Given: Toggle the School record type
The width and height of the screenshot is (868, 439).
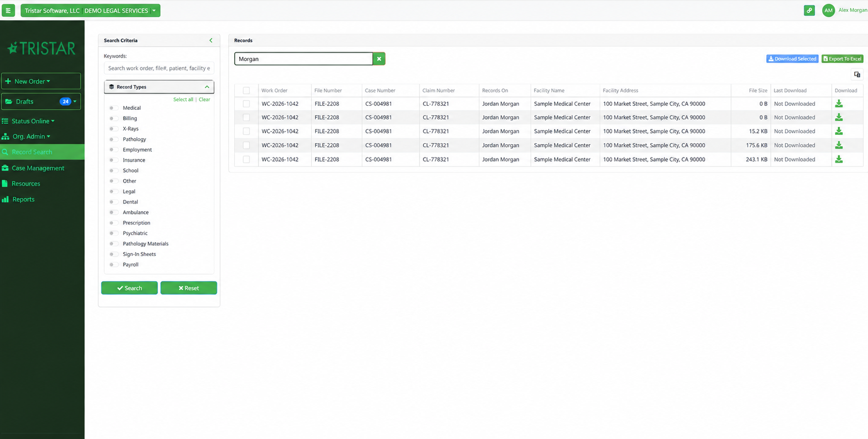Looking at the screenshot, I should (113, 170).
